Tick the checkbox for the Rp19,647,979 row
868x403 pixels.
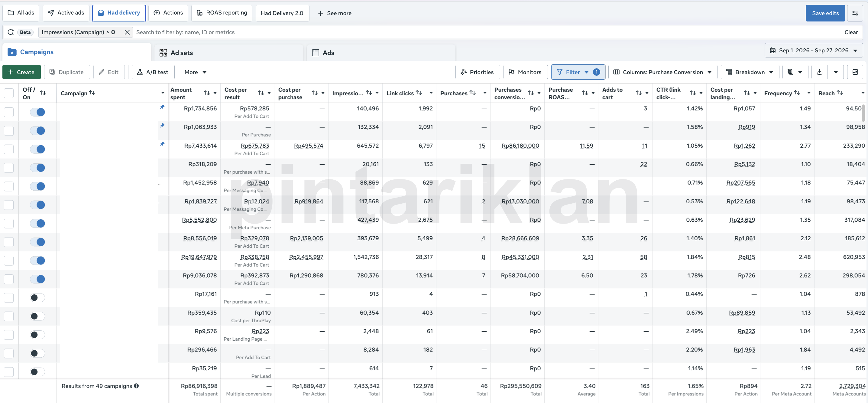point(9,260)
